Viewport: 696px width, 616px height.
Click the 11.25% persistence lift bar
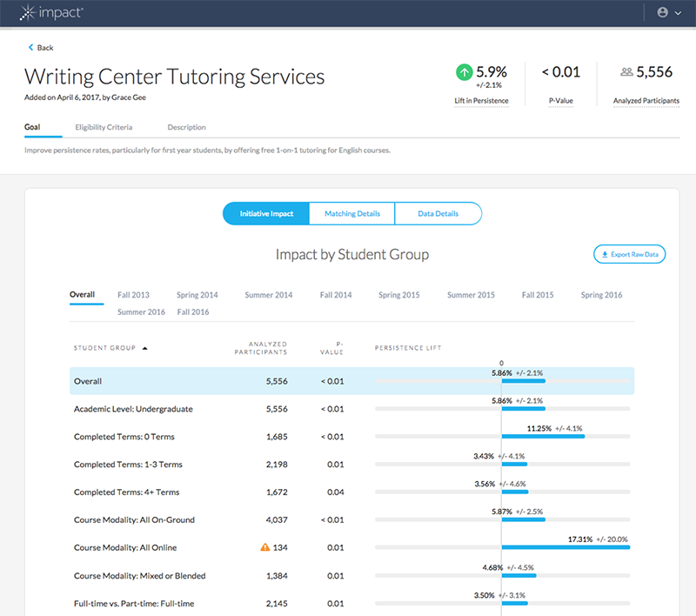[543, 437]
